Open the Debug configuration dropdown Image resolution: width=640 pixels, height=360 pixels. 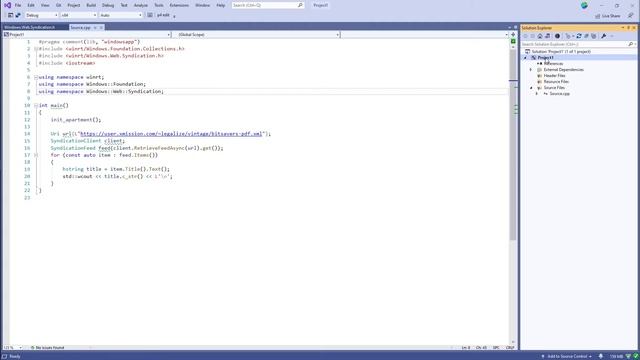pos(41,15)
